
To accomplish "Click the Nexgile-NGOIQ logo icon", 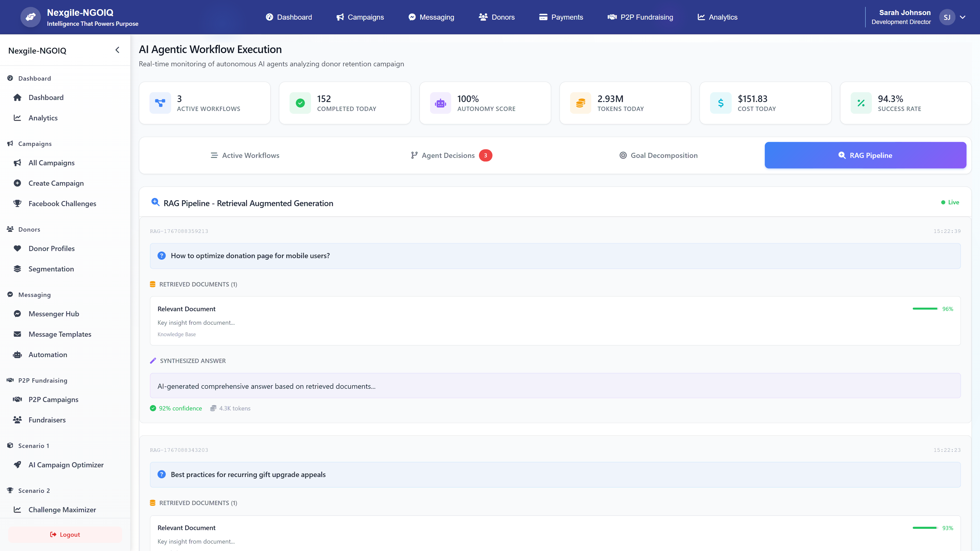I will click(x=30, y=17).
